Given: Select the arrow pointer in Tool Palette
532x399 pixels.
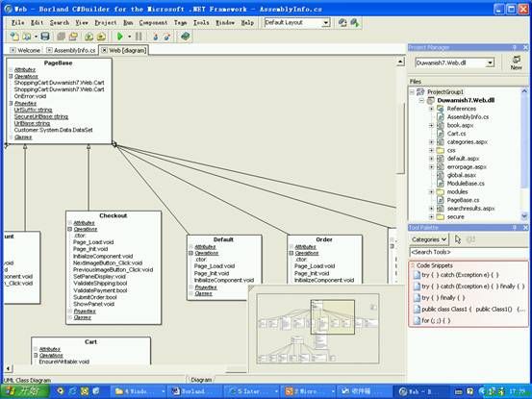Looking at the screenshot, I should [458, 239].
